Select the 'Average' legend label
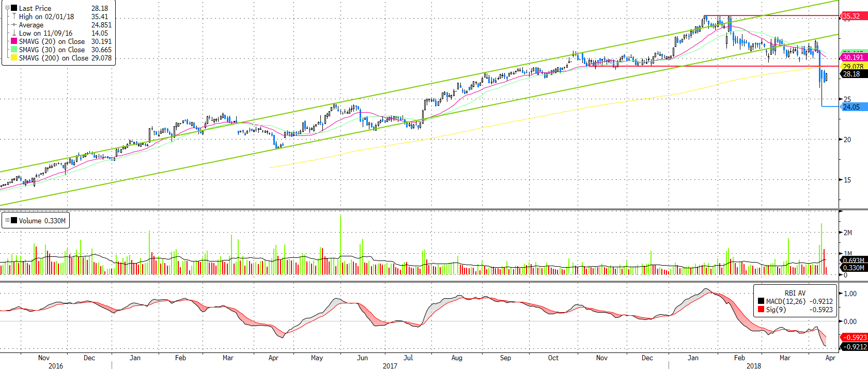The height and width of the screenshot is (369, 868). click(x=31, y=25)
